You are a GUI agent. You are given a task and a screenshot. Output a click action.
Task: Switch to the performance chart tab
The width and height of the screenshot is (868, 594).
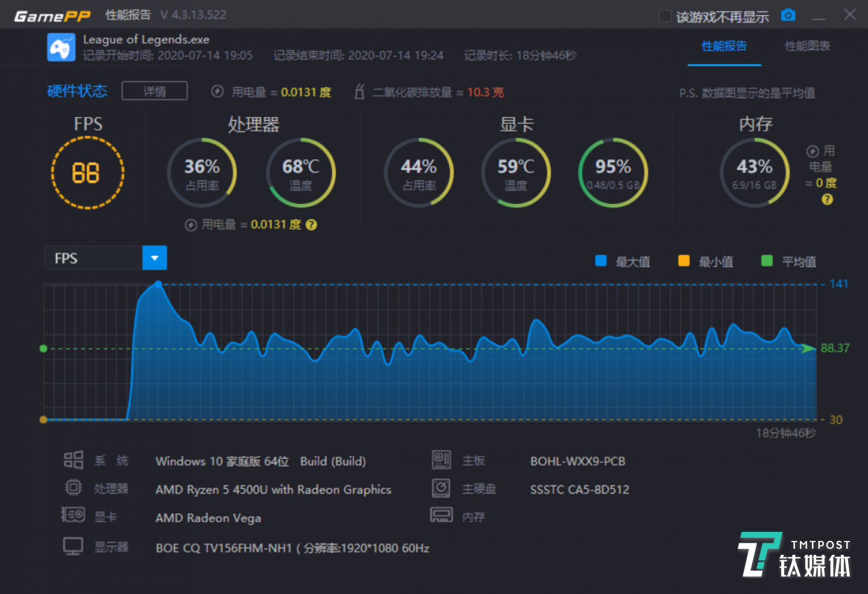click(x=807, y=46)
